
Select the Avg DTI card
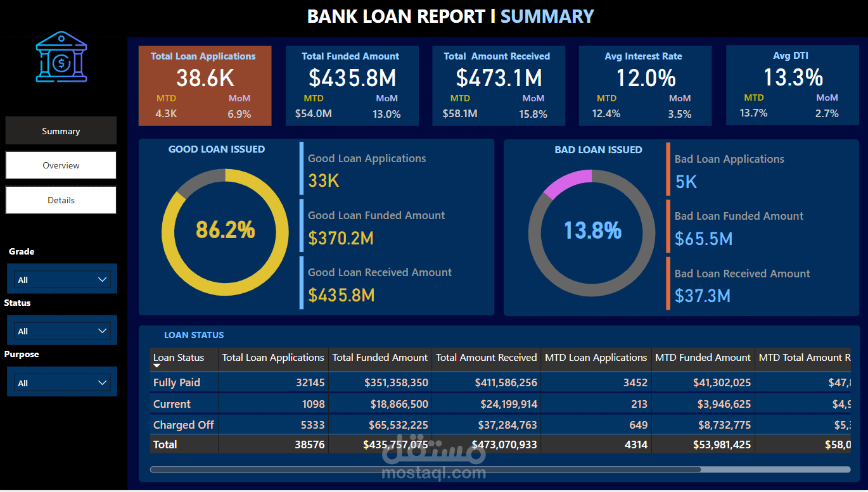(x=792, y=85)
